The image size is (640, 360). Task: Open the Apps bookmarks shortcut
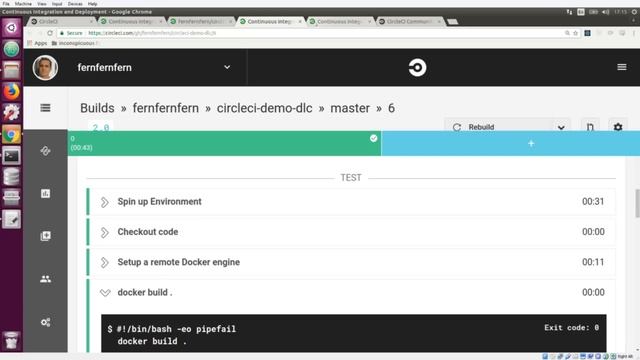click(37, 43)
